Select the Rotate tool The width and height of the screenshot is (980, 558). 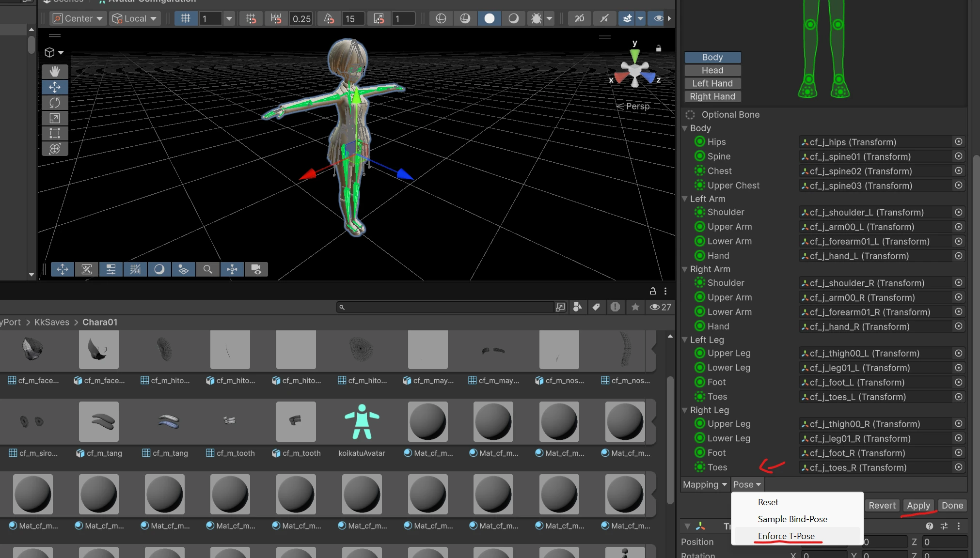pos(55,103)
